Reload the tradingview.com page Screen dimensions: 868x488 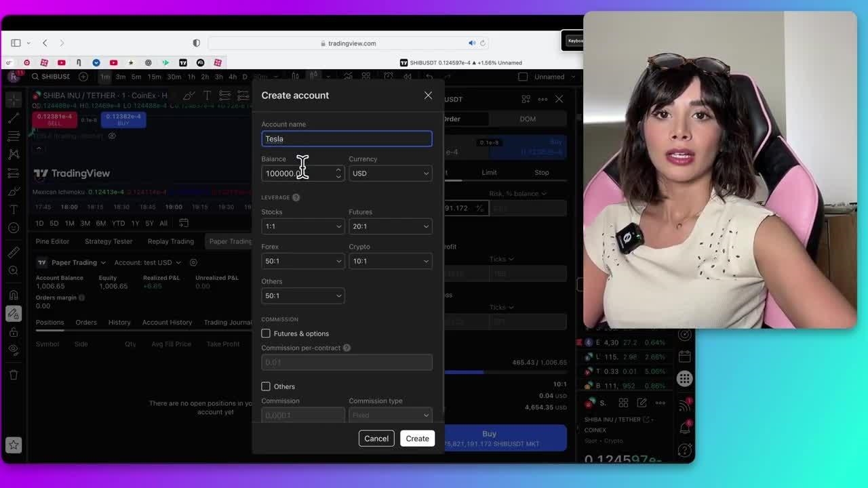coord(483,43)
